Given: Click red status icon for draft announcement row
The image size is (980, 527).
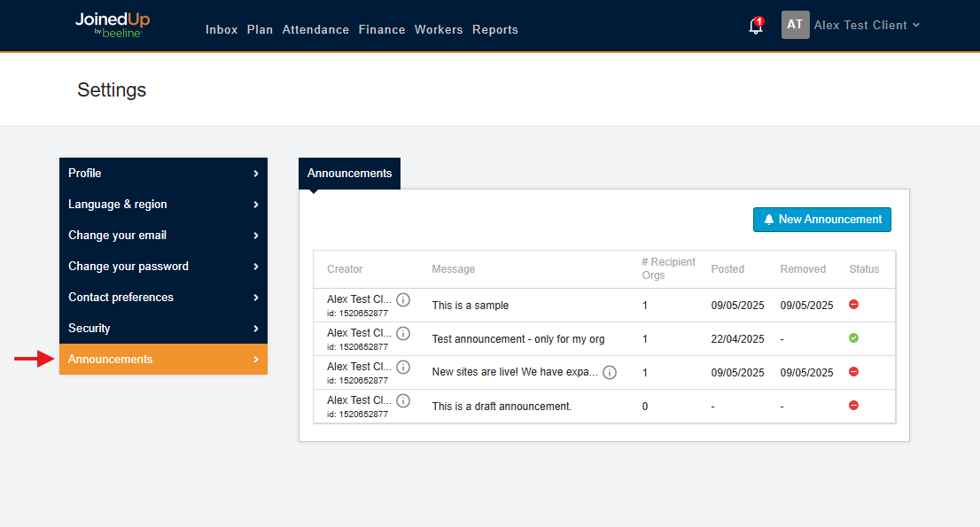Looking at the screenshot, I should (x=853, y=406).
